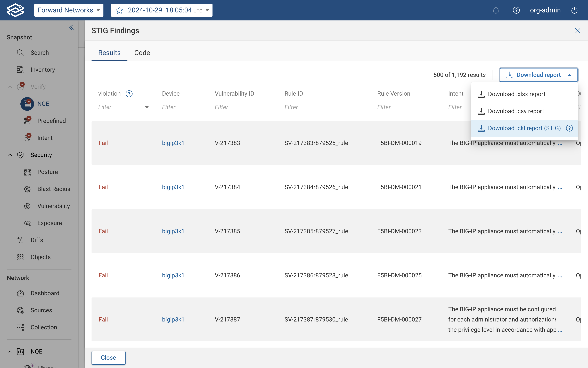Open network Sources

point(41,310)
